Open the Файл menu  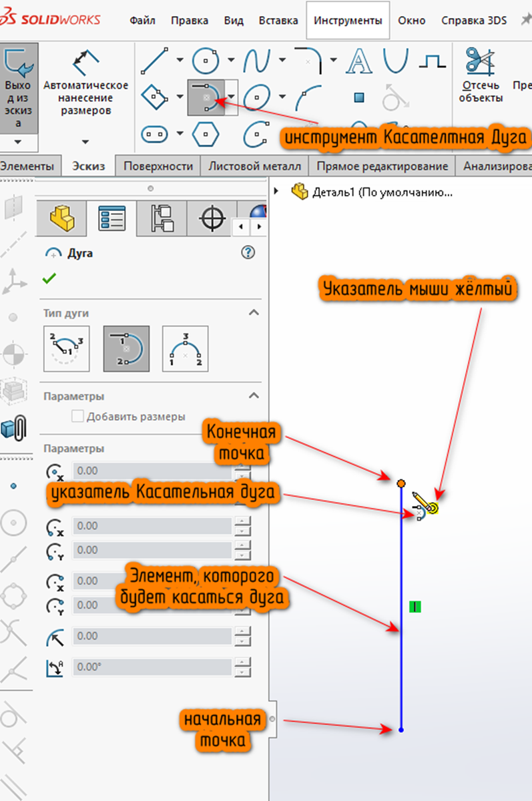[142, 20]
